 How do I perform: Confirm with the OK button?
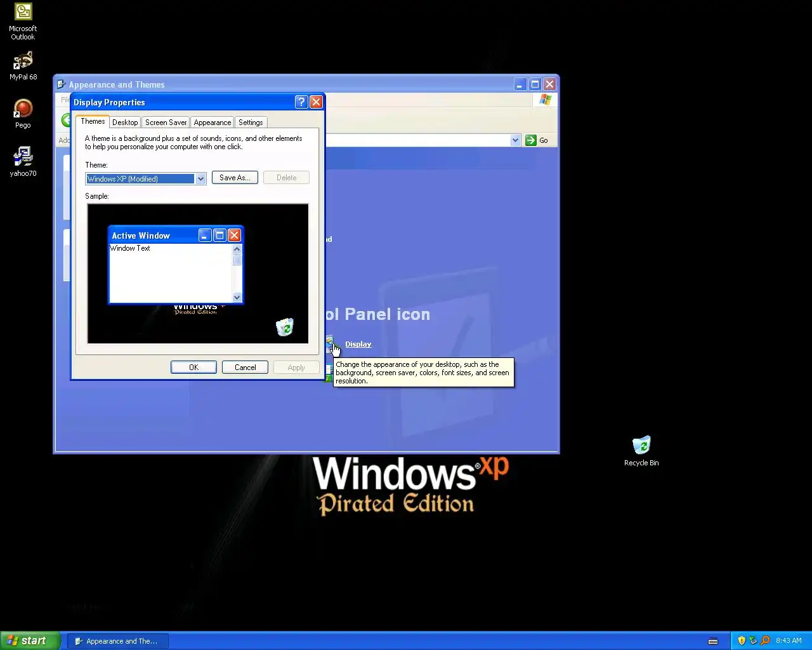point(193,368)
